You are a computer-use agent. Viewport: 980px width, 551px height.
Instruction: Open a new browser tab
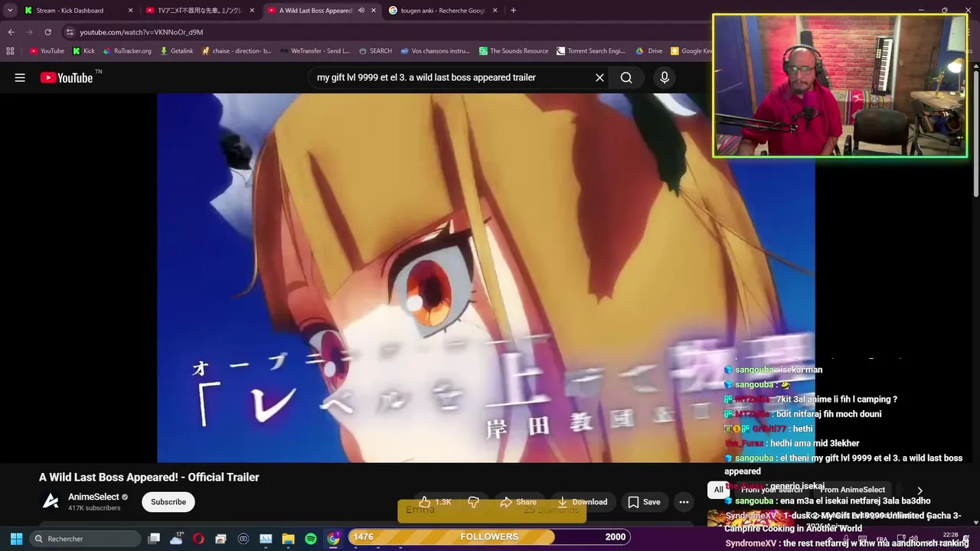coord(513,11)
